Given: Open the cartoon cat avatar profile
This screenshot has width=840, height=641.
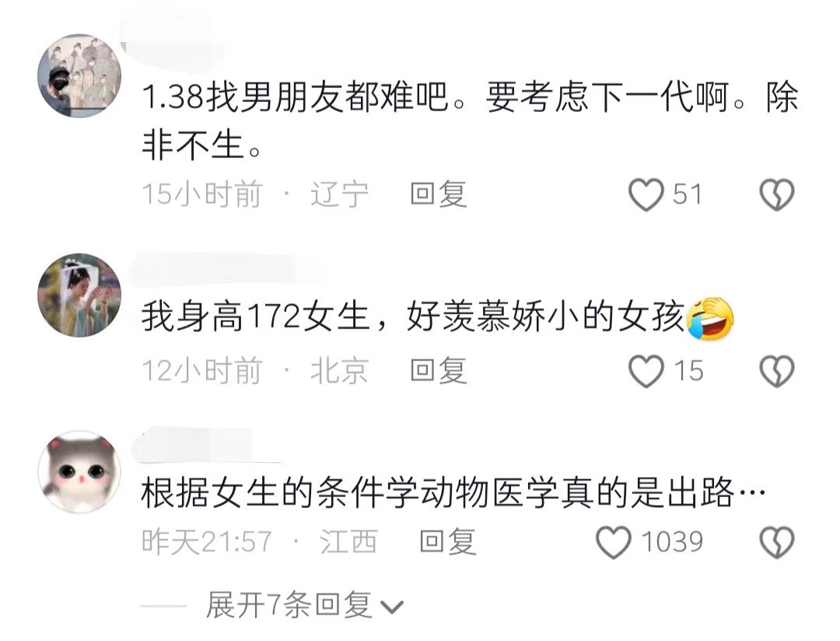Looking at the screenshot, I should pyautogui.click(x=79, y=471).
